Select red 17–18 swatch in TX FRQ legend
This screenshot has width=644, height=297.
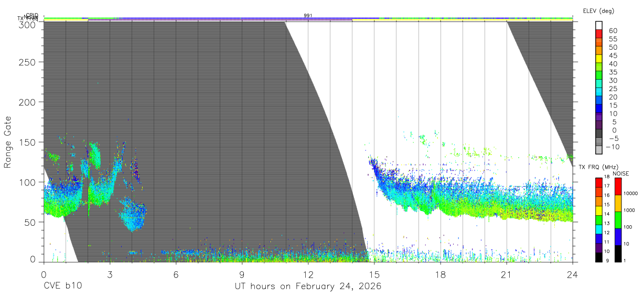coord(599,182)
